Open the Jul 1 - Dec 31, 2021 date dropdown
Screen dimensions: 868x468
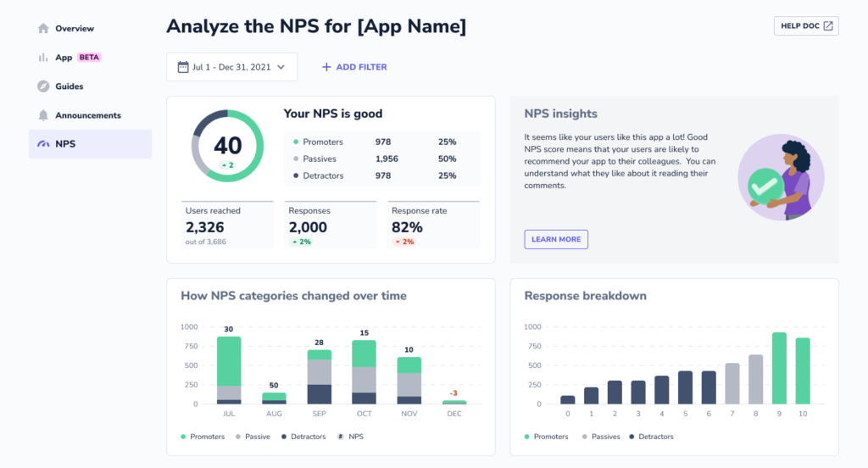(x=232, y=67)
